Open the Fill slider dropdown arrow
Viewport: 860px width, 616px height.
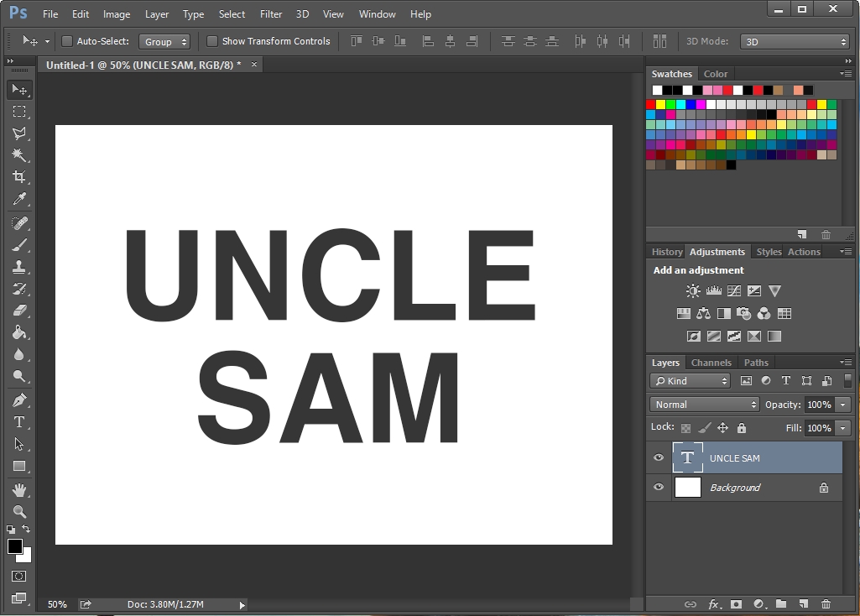pos(843,428)
